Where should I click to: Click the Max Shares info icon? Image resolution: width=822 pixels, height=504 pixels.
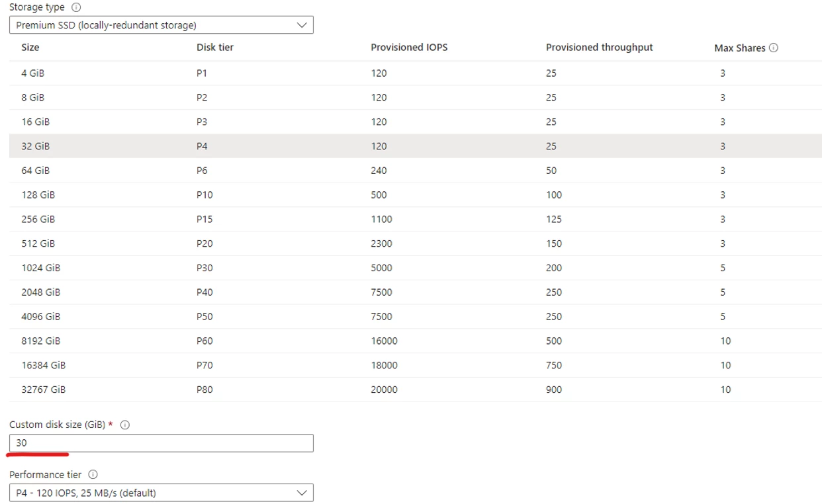tap(774, 48)
